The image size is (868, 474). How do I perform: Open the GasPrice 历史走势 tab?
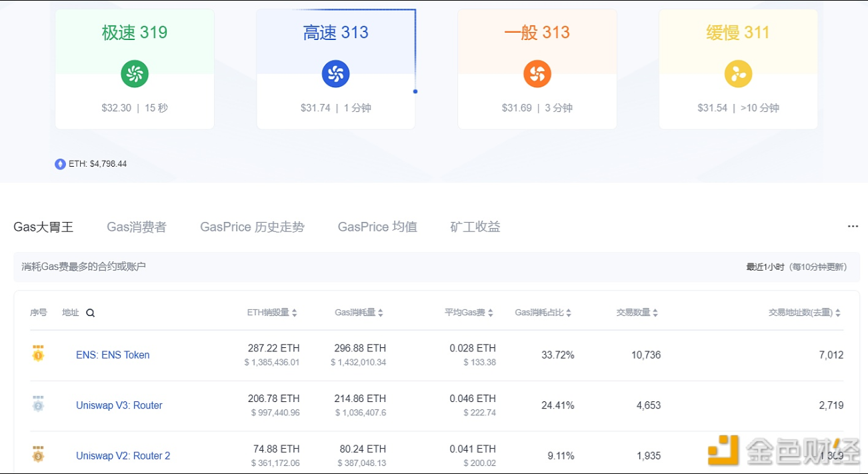tap(252, 227)
